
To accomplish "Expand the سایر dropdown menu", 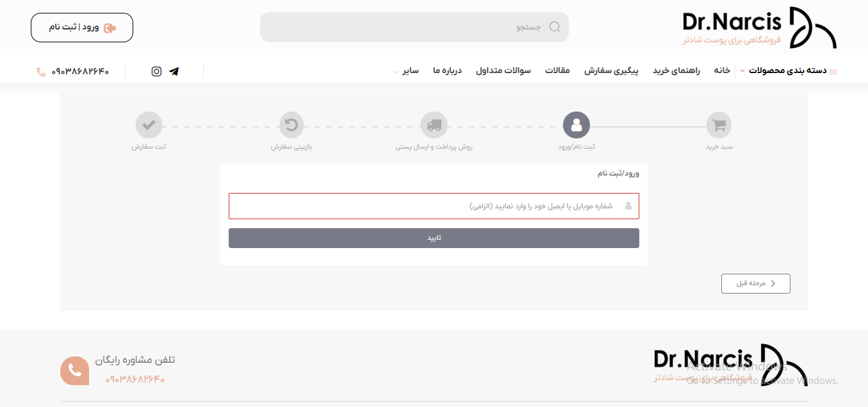I will pos(410,71).
